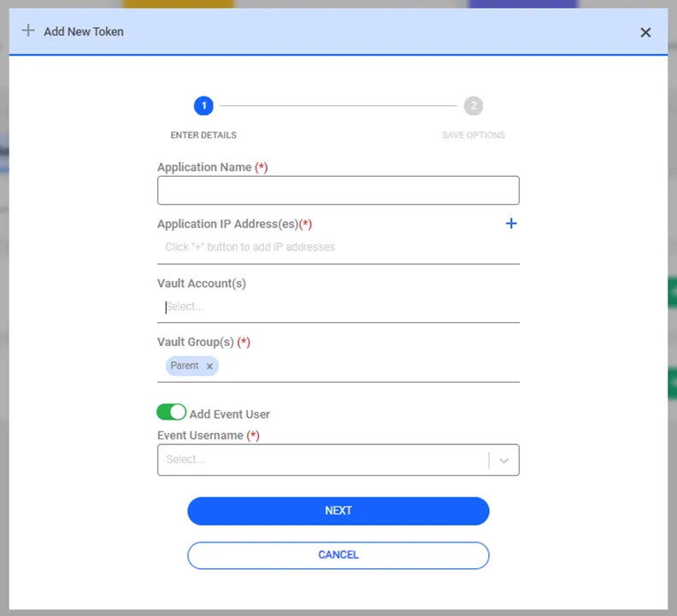Click the IP addresses placeholder hint text
Image resolution: width=677 pixels, height=616 pixels.
250,247
